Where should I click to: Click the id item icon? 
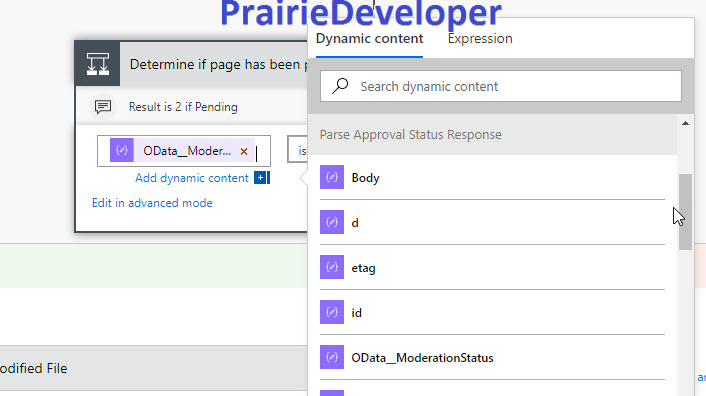pos(332,312)
